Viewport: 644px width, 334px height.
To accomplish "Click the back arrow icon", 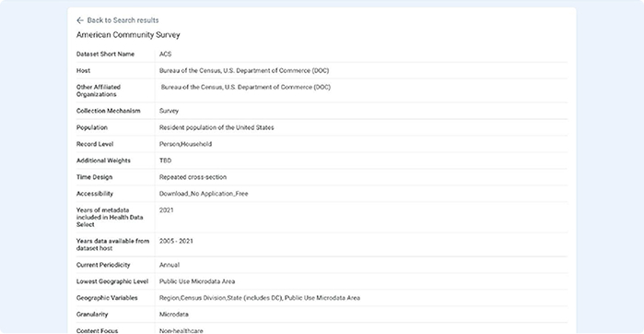I will click(x=80, y=20).
